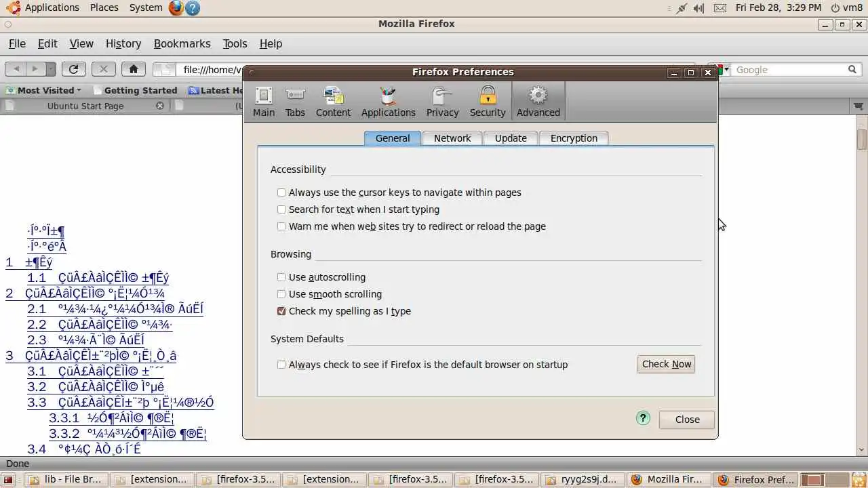Open the Getting Started bookmark

[x=135, y=90]
